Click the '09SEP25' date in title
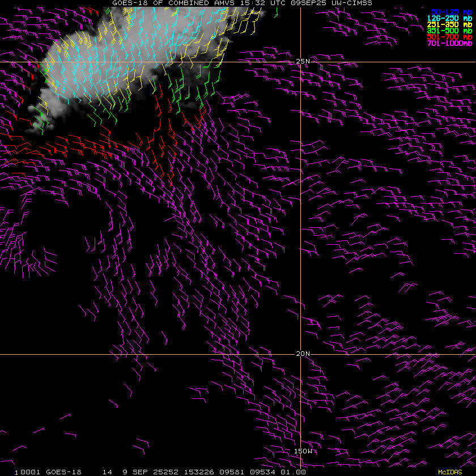This screenshot has width=476, height=476. (309, 3)
